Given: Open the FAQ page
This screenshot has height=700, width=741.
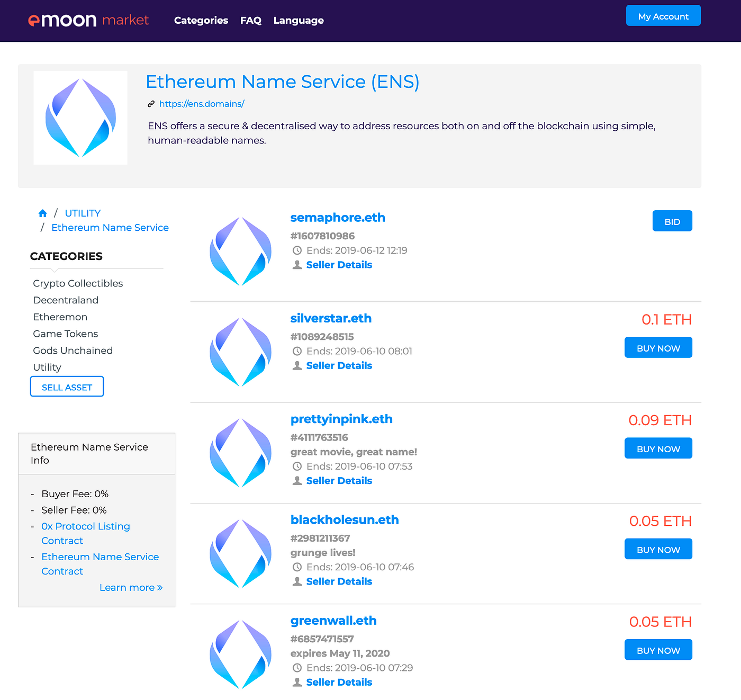Looking at the screenshot, I should point(251,20).
